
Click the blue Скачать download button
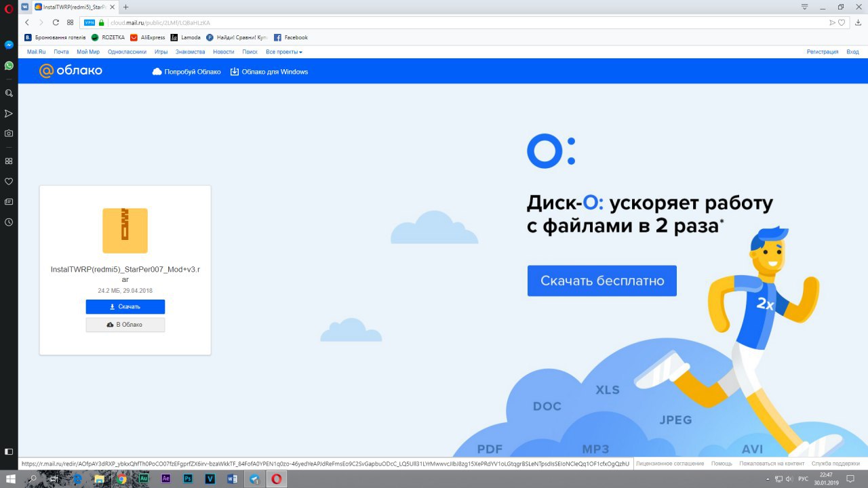[125, 306]
